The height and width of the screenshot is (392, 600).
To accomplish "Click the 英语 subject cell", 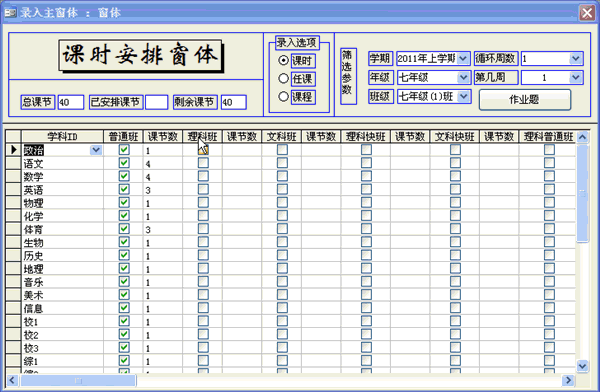I will click(x=62, y=190).
